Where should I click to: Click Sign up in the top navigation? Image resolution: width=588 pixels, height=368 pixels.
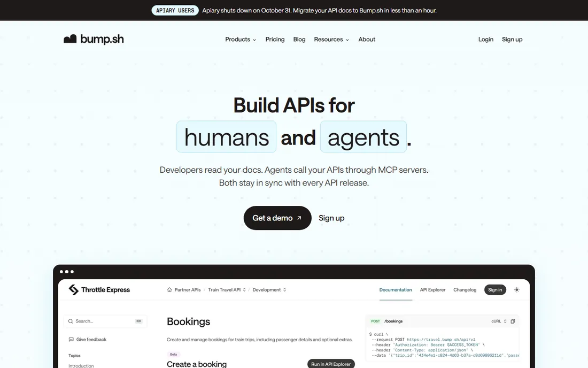(x=512, y=40)
